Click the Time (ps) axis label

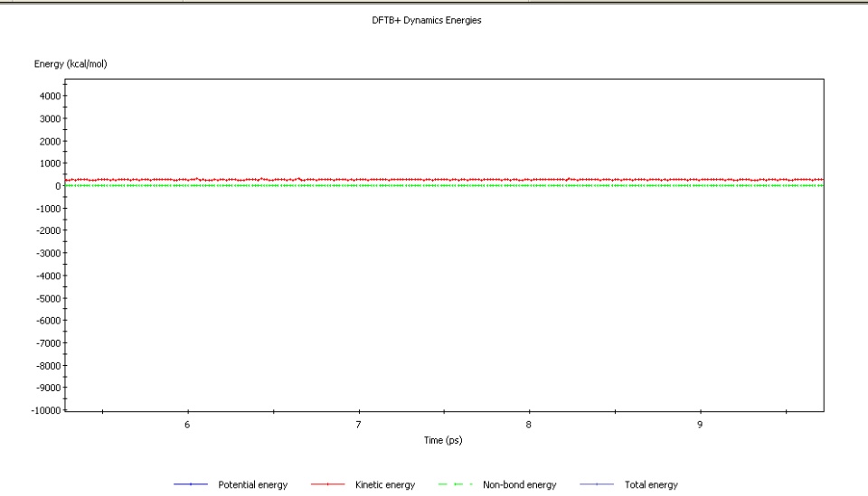(443, 440)
